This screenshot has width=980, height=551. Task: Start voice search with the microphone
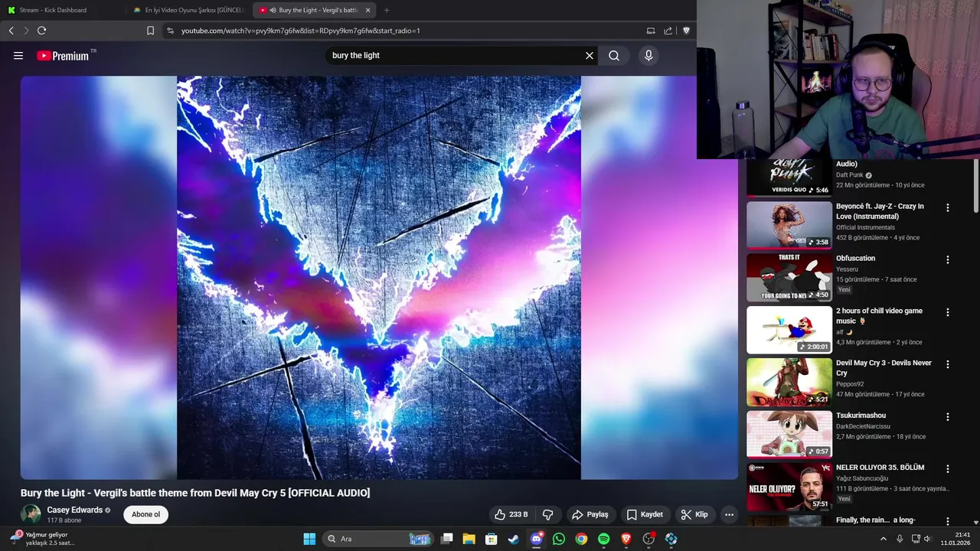pos(648,56)
